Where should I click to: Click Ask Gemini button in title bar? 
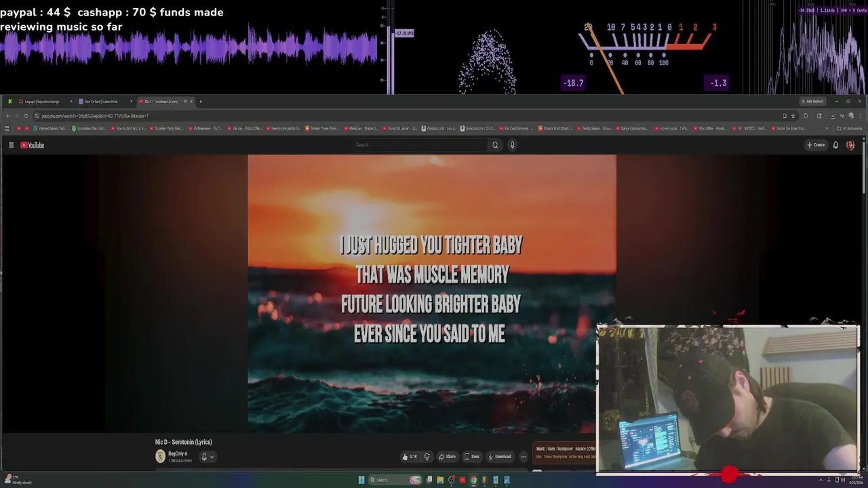pyautogui.click(x=812, y=102)
